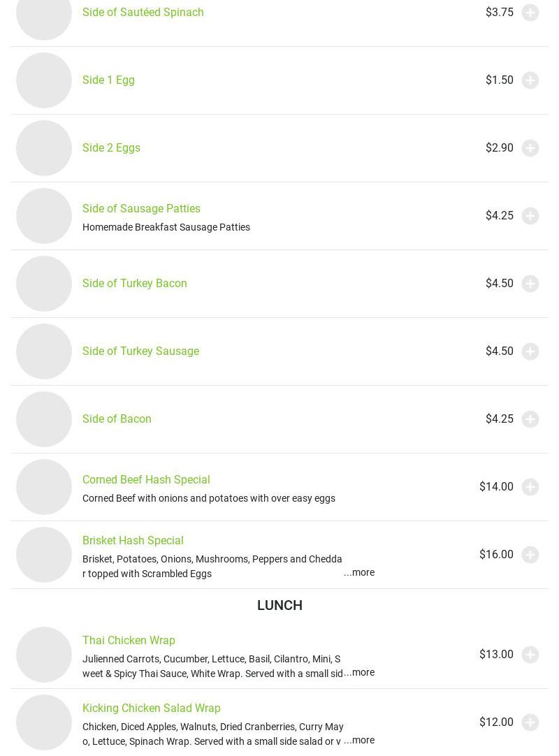Image resolution: width=559 pixels, height=756 pixels.
Task: Expand Brisket Hash Special description with more
Action: tap(359, 572)
